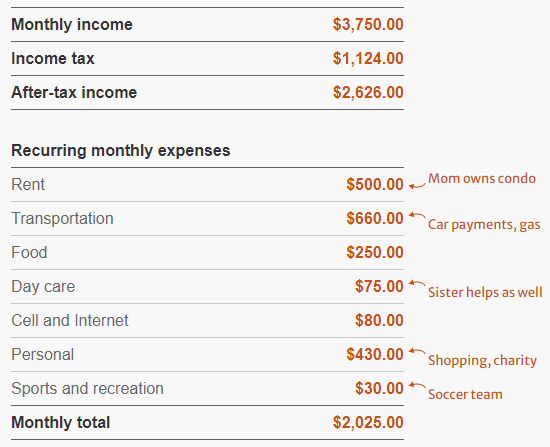Click the 'Shopping, charity' annotation
Screen dimensions: 550x447
(482, 360)
